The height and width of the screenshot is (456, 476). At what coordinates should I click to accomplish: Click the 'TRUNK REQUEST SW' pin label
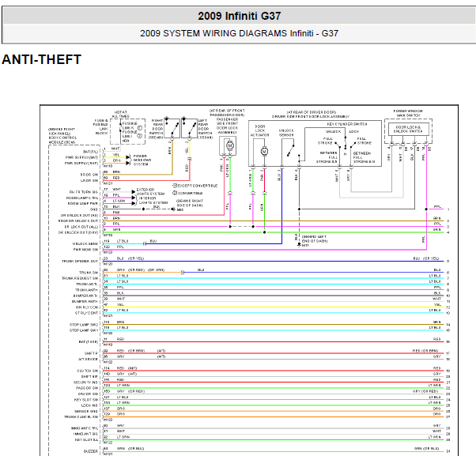click(80, 278)
